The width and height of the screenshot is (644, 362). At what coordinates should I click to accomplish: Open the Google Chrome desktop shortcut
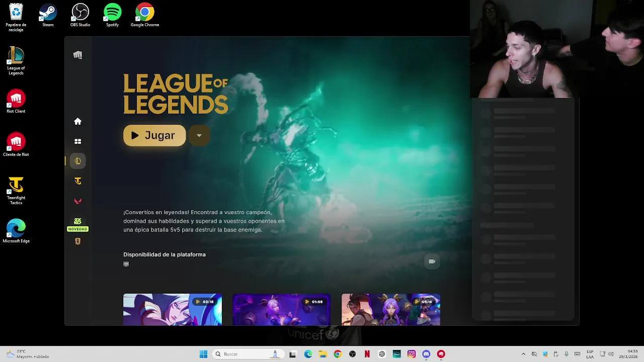tap(145, 15)
